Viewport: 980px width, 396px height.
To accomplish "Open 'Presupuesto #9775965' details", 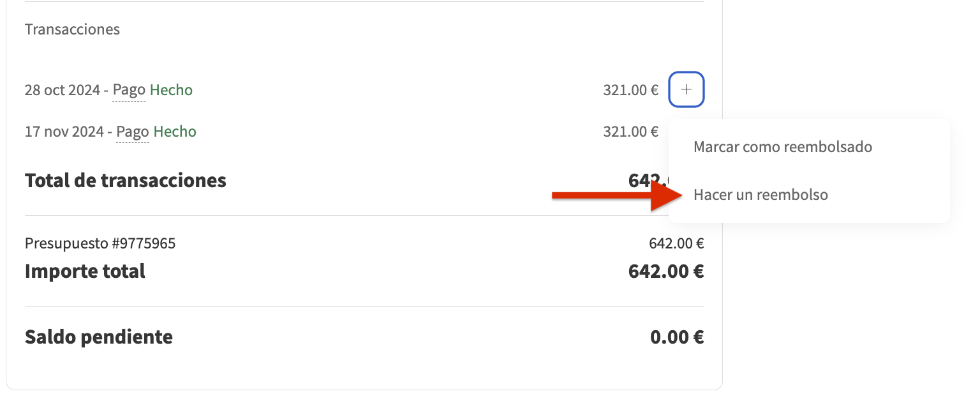I will pyautogui.click(x=100, y=243).
